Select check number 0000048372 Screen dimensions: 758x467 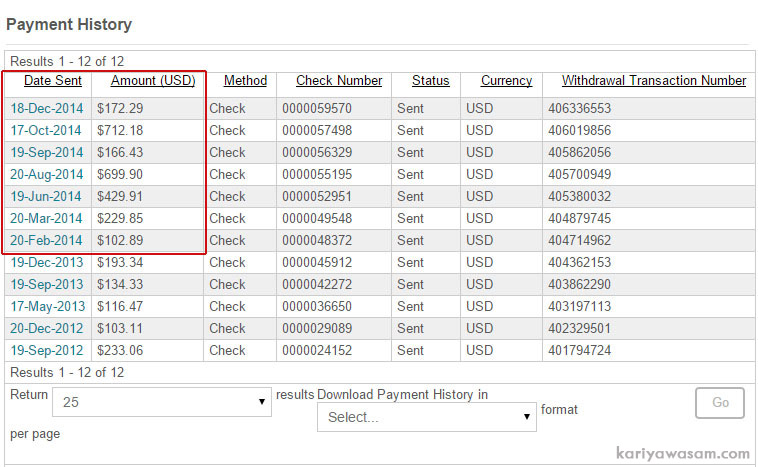(317, 240)
